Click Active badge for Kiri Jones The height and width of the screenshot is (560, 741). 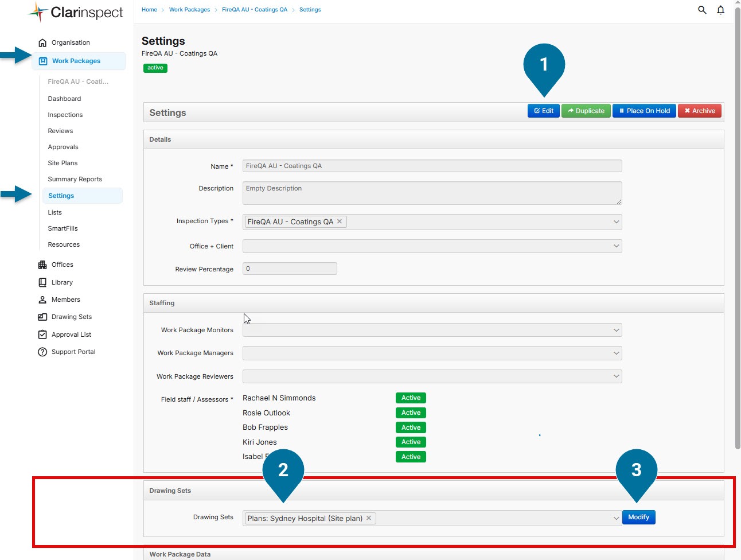point(411,442)
